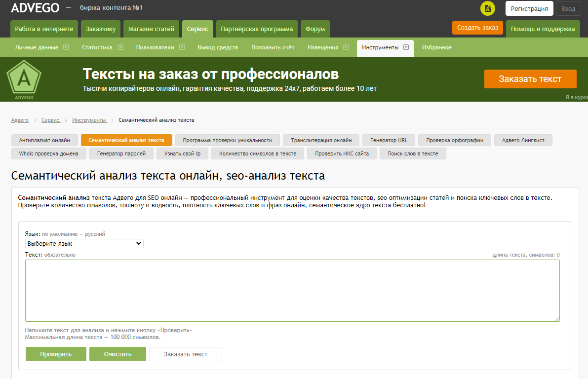Screen dimensions: 588x379
Task: Follow the Инструменты breadcrumb link
Action: coord(89,120)
